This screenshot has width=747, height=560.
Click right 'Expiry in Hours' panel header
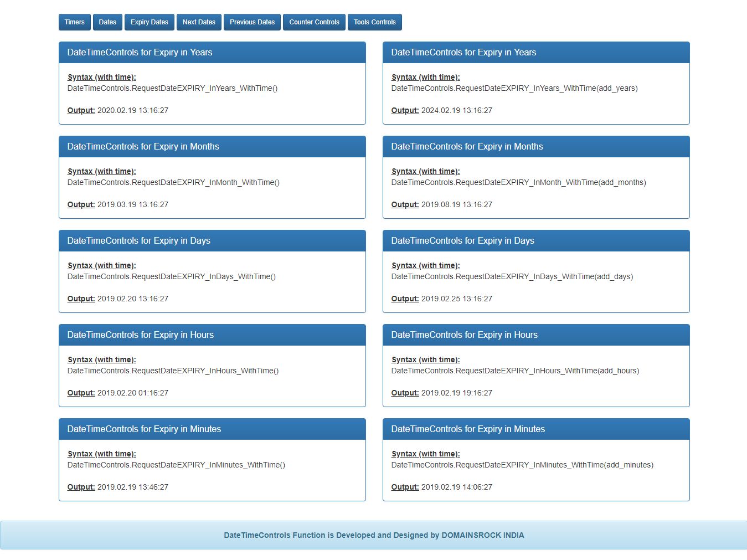[536, 335]
